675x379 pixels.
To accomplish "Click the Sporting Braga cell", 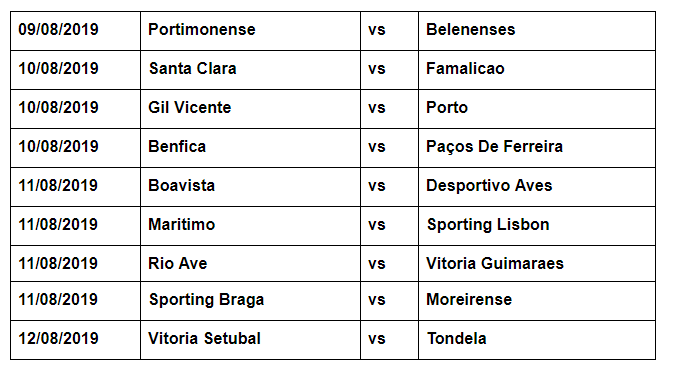I will tap(250, 301).
